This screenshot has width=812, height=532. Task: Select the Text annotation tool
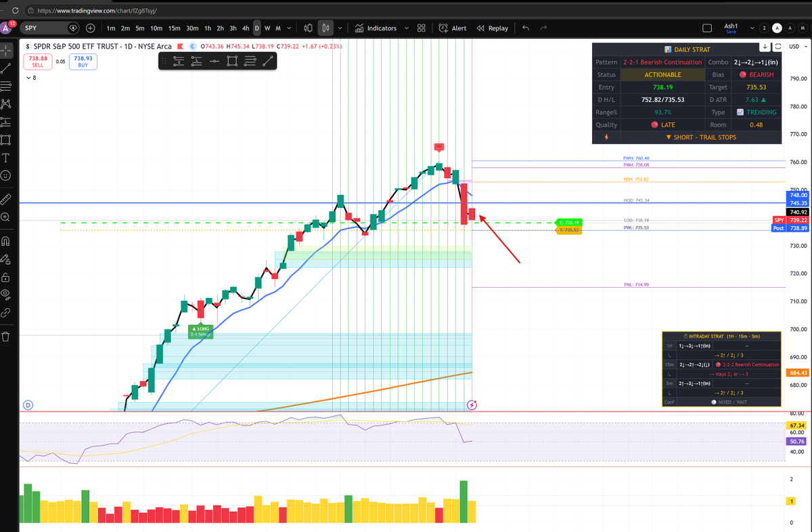point(6,158)
